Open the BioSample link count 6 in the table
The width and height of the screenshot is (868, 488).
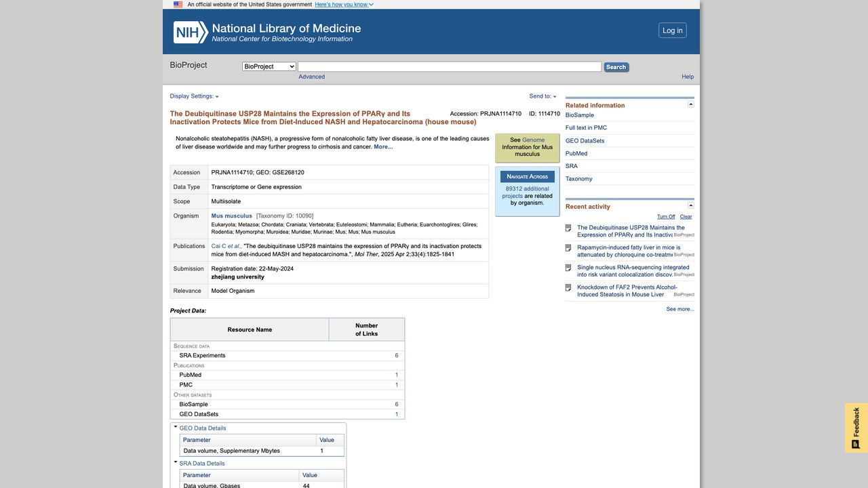pos(397,404)
